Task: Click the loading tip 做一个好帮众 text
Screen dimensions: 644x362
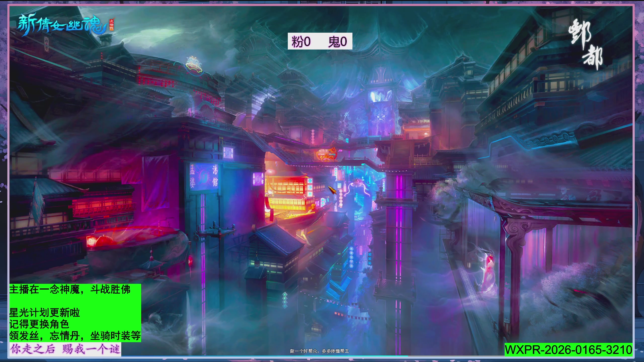Action: [x=319, y=351]
